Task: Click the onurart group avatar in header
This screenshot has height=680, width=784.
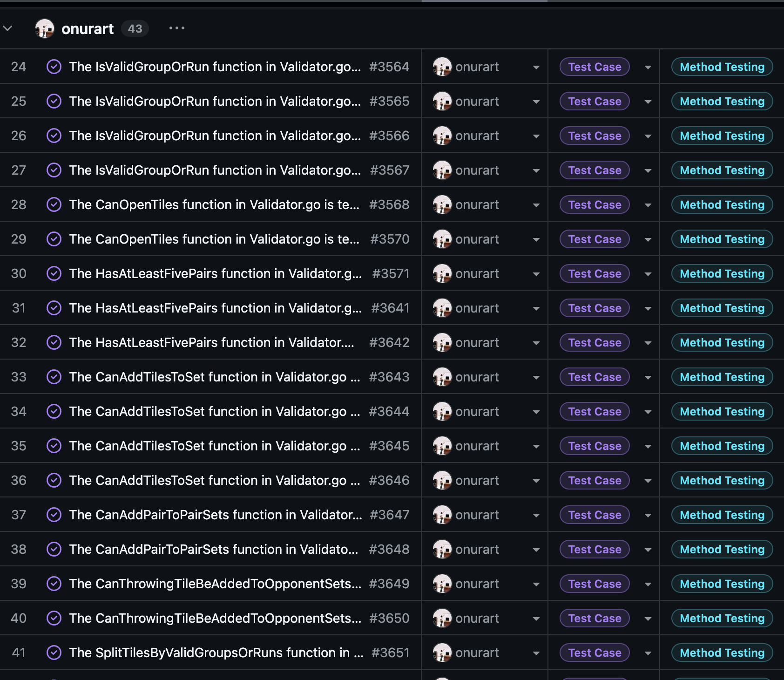Action: [45, 29]
